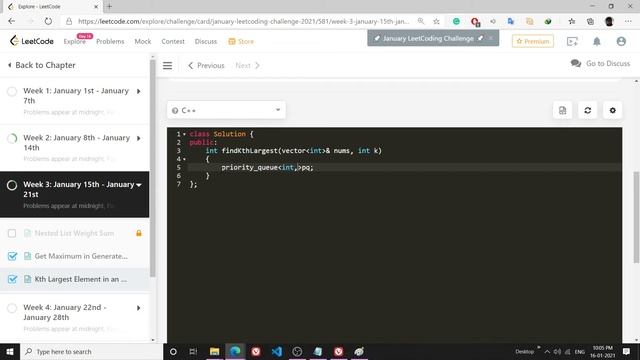Expand Week 2: January 8th - January 14th
Viewport: 640px width, 360px height.
[139, 138]
